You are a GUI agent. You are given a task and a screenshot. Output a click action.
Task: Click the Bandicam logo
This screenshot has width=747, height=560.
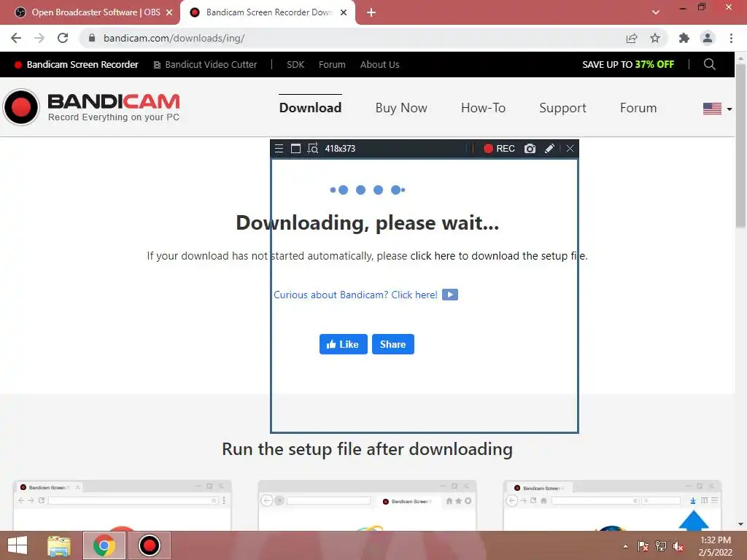(91, 108)
